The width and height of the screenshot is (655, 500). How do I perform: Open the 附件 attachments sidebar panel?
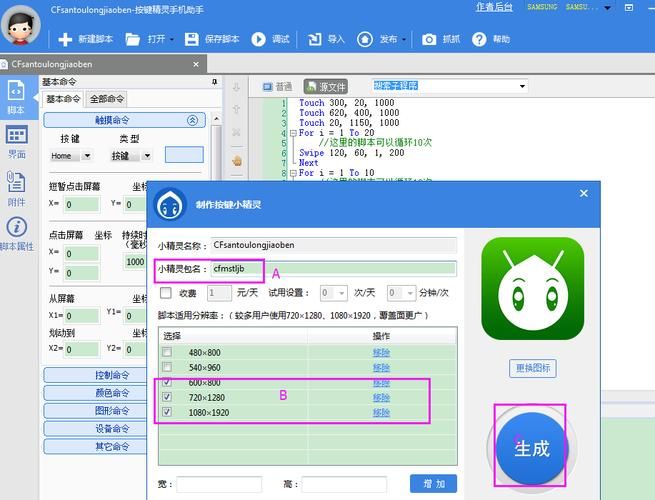[16, 189]
